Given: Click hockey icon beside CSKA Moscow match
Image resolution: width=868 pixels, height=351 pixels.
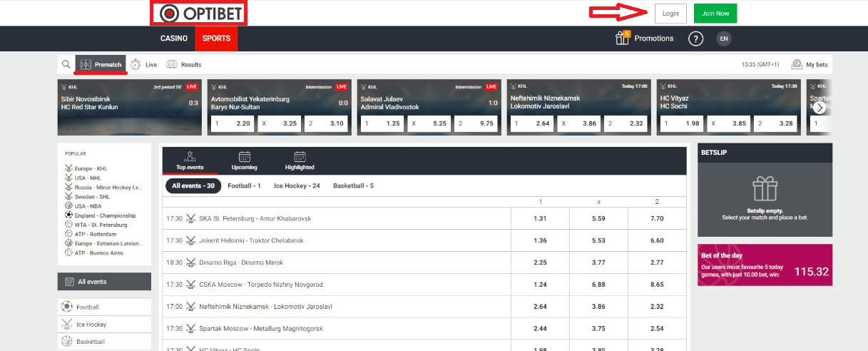Looking at the screenshot, I should coord(191,285).
